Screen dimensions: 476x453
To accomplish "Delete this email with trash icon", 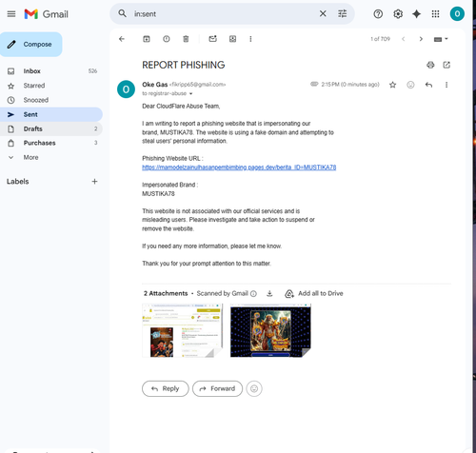I will (186, 39).
